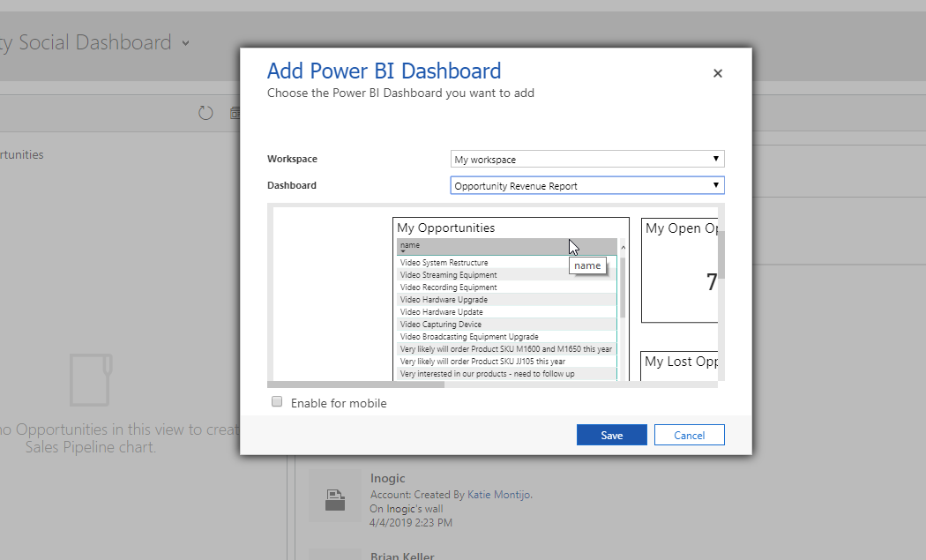Select row mentioning Product SKU JJ105
Viewport: 926px width, 560px height.
(507, 362)
